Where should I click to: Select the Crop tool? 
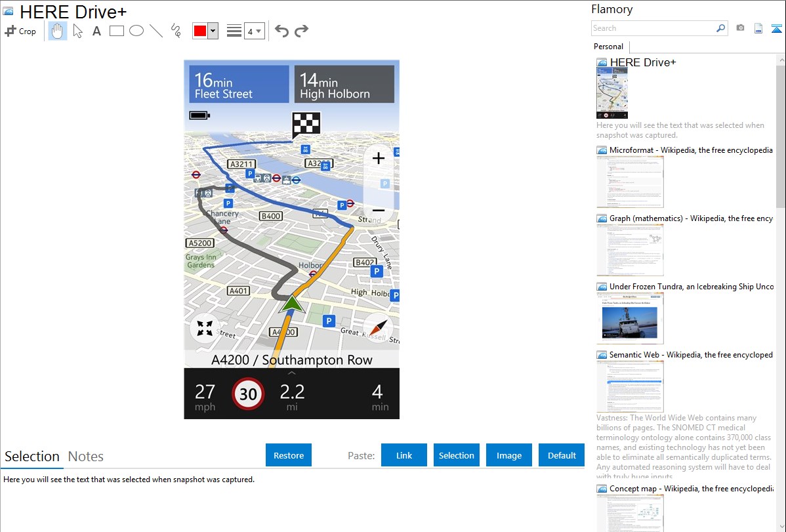20,31
